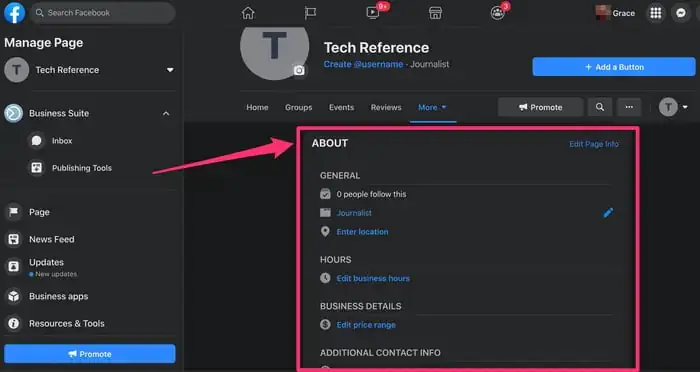Click the Enter location link
Viewport: 700px width, 372px height.
(362, 232)
